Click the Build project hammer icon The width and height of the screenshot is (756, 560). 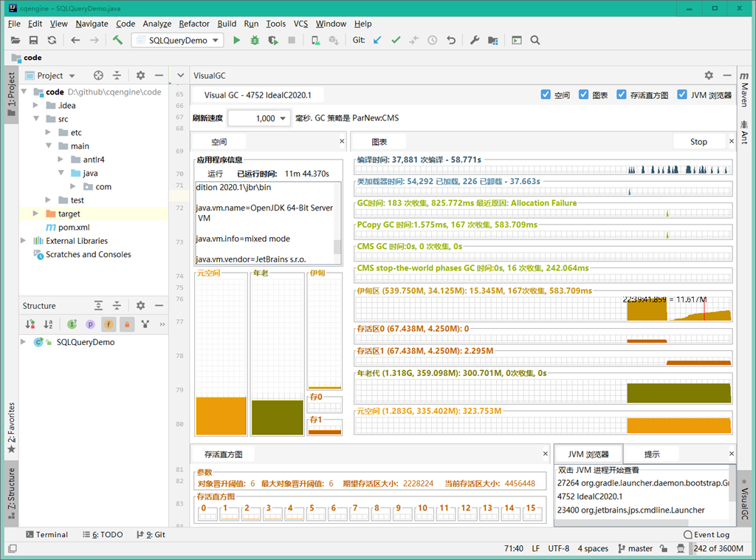click(117, 40)
